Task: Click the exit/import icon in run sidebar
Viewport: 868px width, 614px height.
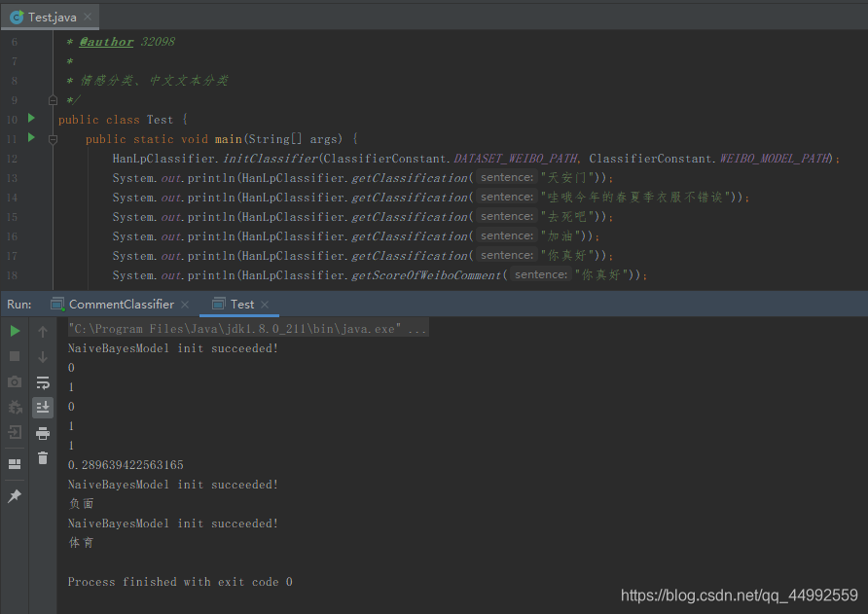Action: [x=15, y=432]
